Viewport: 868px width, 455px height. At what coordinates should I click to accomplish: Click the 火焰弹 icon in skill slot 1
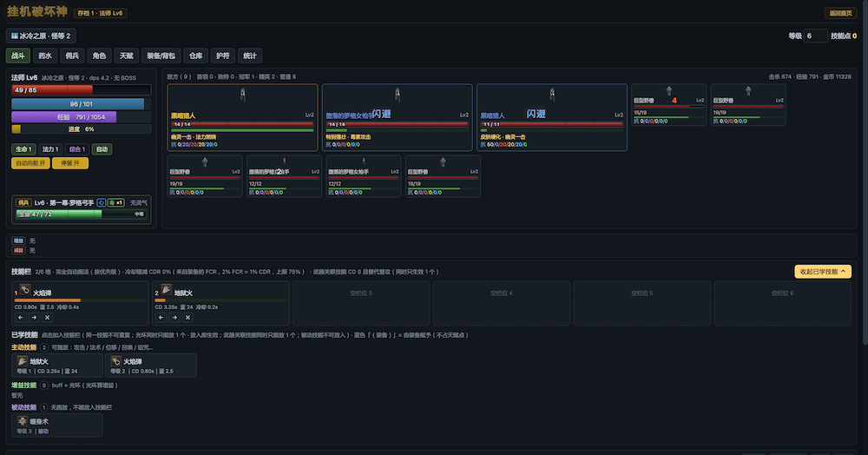pos(25,290)
